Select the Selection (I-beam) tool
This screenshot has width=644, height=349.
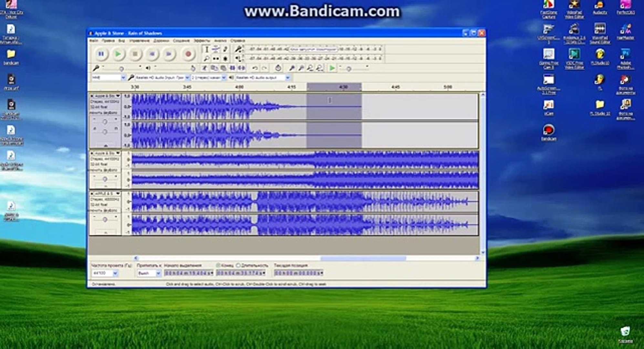click(x=207, y=49)
